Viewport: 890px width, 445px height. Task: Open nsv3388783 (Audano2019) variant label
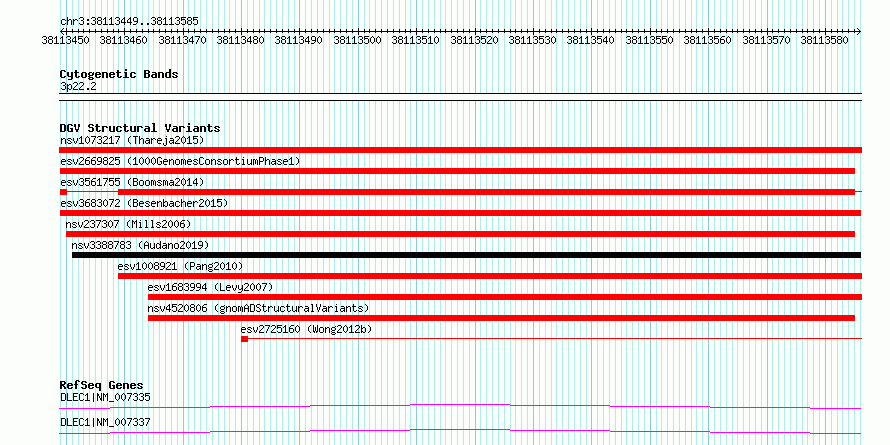(140, 245)
